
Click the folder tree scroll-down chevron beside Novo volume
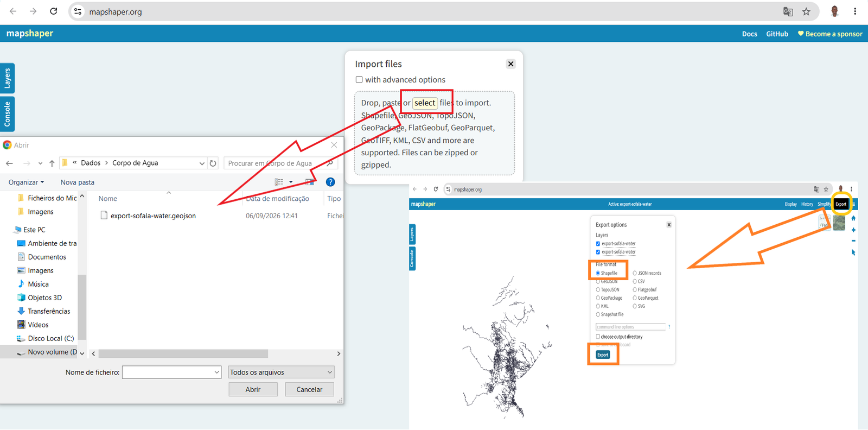pyautogui.click(x=82, y=353)
